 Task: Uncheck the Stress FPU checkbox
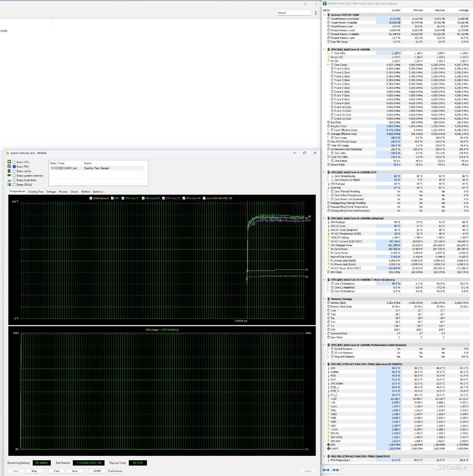(15, 167)
